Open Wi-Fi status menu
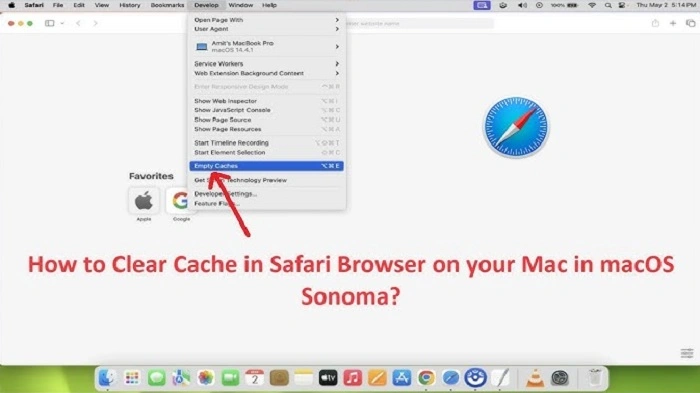This screenshot has height=393, width=700. point(592,5)
